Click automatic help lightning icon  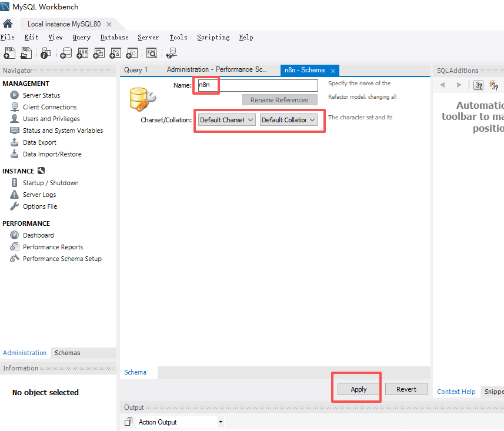(494, 85)
